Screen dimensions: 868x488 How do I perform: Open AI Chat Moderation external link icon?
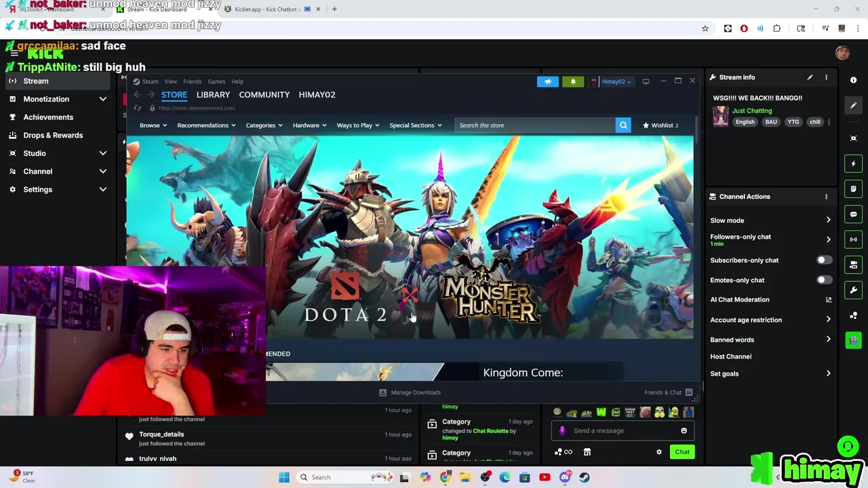pos(829,300)
